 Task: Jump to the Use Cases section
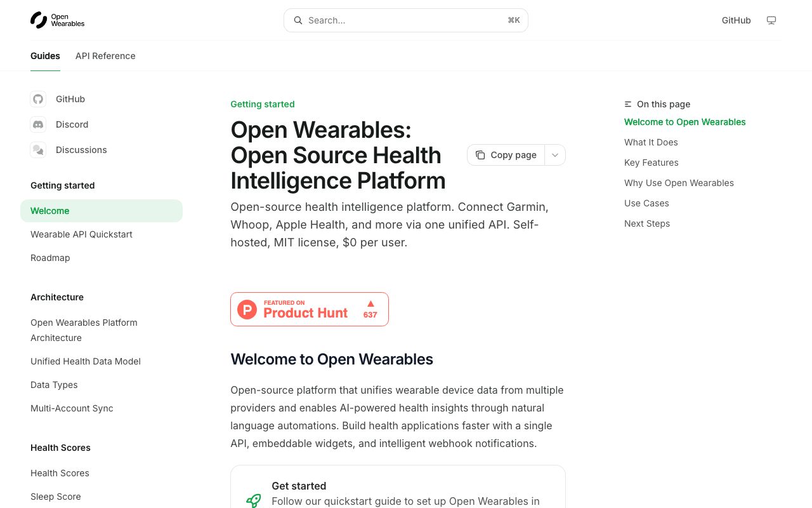coord(646,203)
